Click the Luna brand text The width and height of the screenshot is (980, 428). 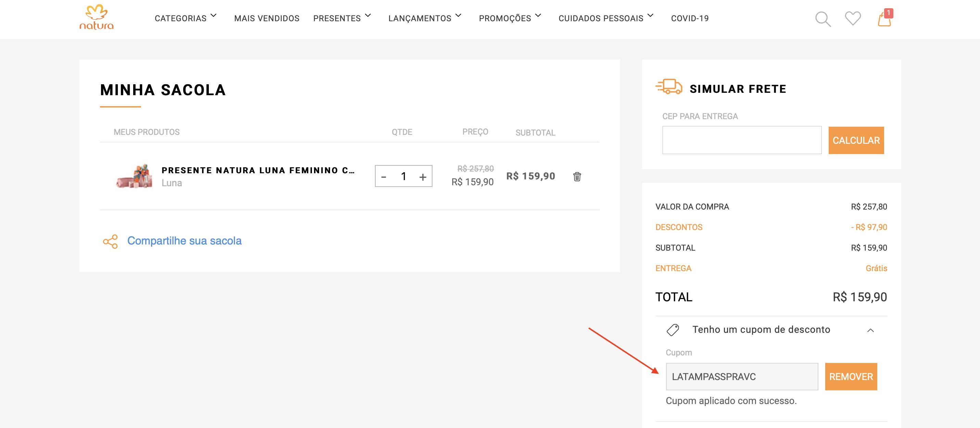click(x=172, y=183)
